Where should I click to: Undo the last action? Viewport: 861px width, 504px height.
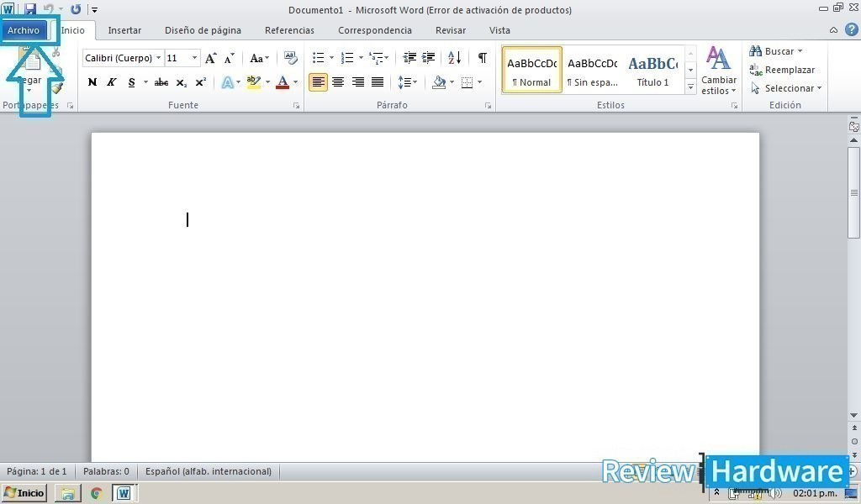click(48, 9)
